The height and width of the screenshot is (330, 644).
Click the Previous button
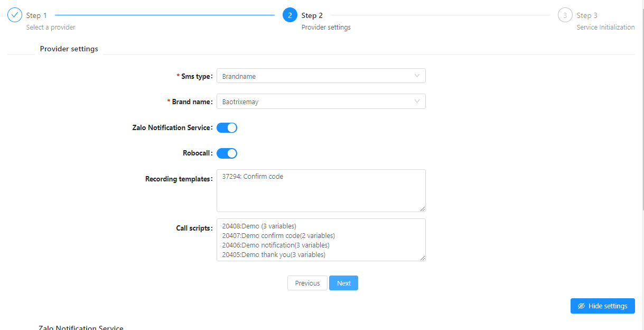pyautogui.click(x=307, y=283)
